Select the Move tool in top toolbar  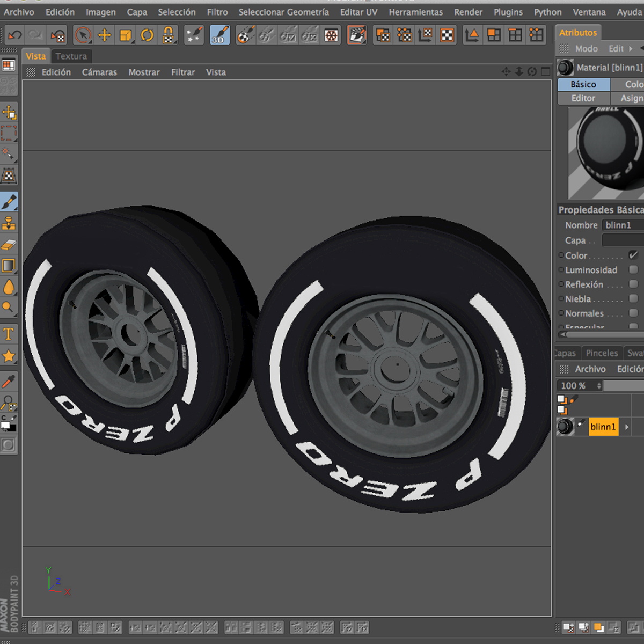tap(104, 35)
